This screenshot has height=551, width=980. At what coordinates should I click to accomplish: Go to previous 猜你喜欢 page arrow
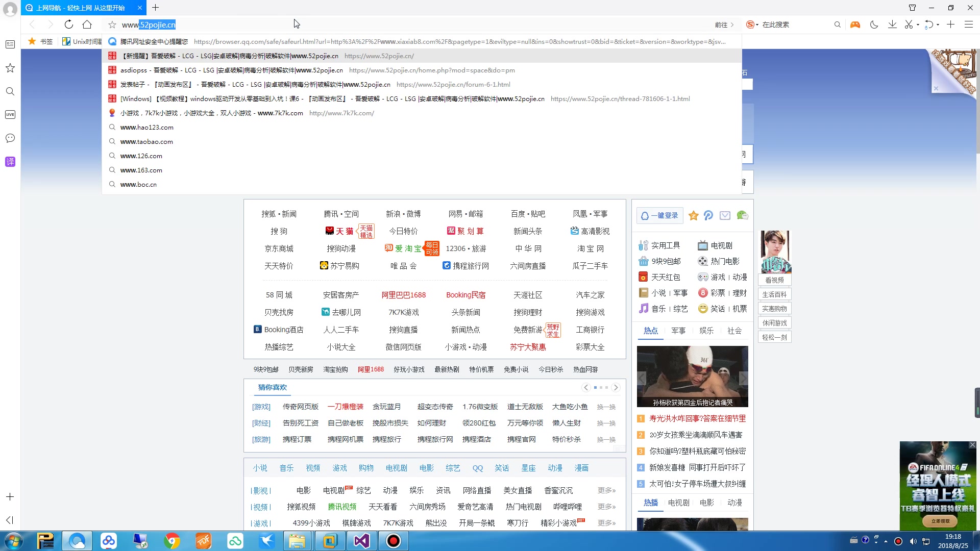[586, 387]
